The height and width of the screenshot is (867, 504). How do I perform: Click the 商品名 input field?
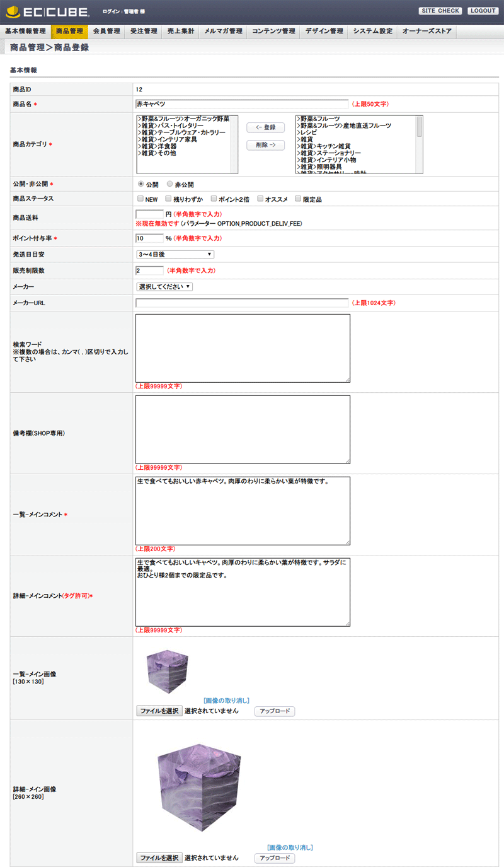(241, 104)
